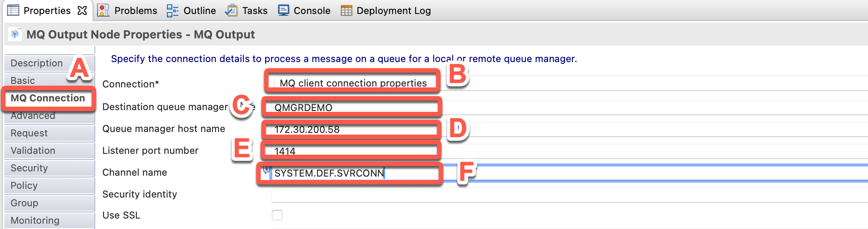This screenshot has height=229, width=868.
Task: Click the Problems view icon
Action: [x=103, y=10]
